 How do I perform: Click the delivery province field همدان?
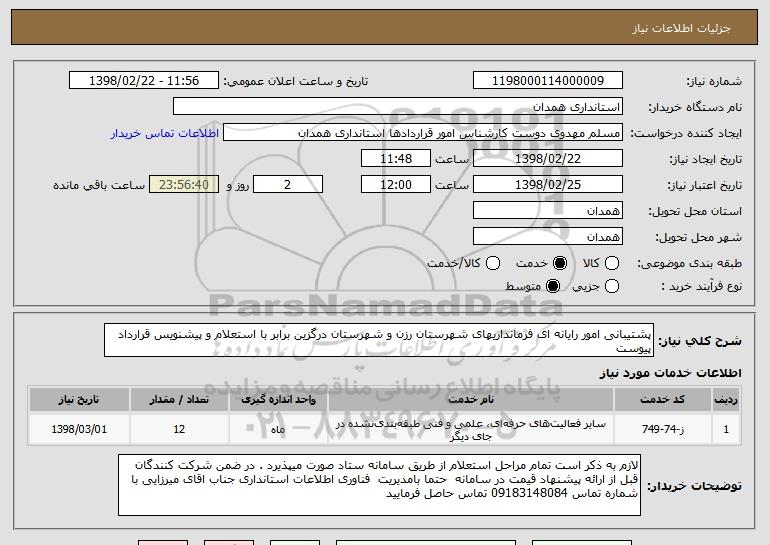(548, 211)
